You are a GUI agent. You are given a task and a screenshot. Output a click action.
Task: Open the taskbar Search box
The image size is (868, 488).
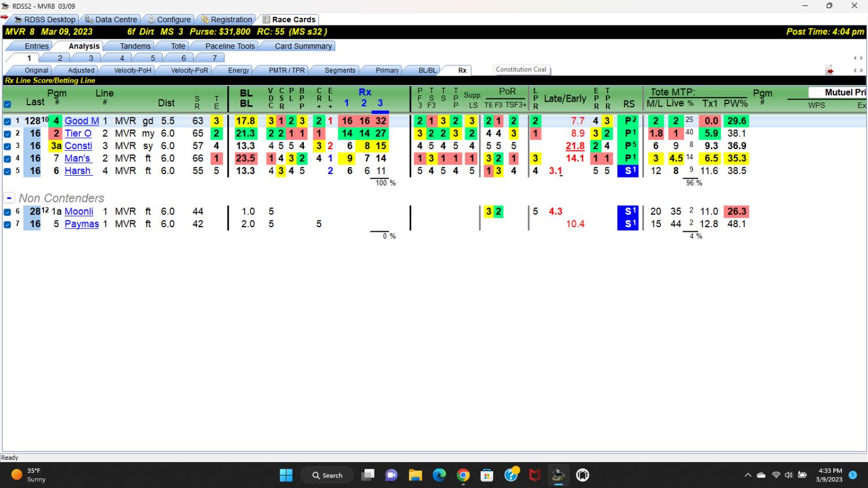coord(327,475)
